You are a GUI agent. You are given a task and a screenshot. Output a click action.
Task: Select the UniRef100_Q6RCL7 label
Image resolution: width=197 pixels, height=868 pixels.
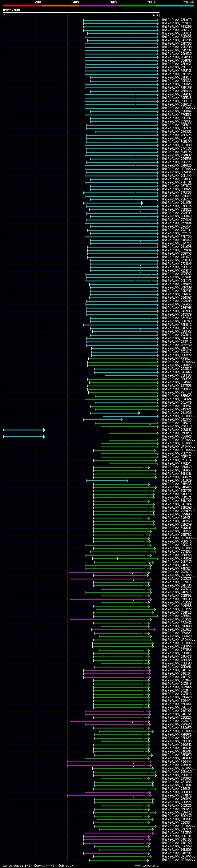[177, 104]
